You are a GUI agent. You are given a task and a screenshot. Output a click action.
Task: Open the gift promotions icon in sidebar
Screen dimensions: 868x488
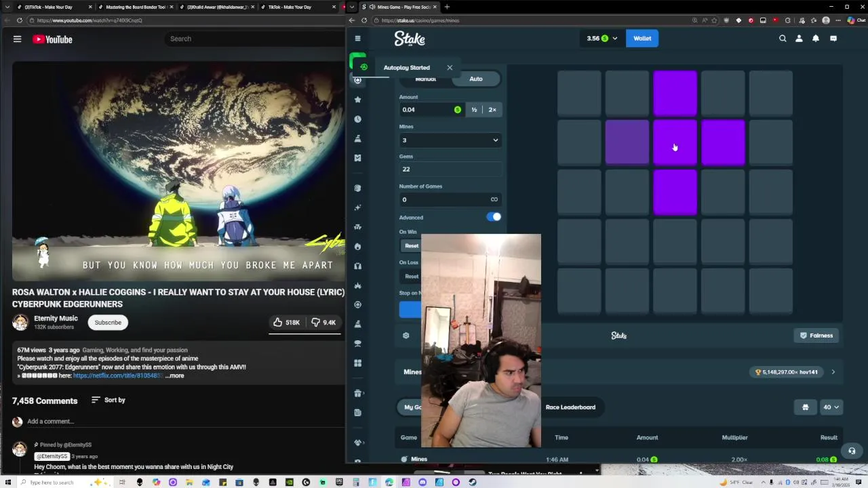coord(357,393)
